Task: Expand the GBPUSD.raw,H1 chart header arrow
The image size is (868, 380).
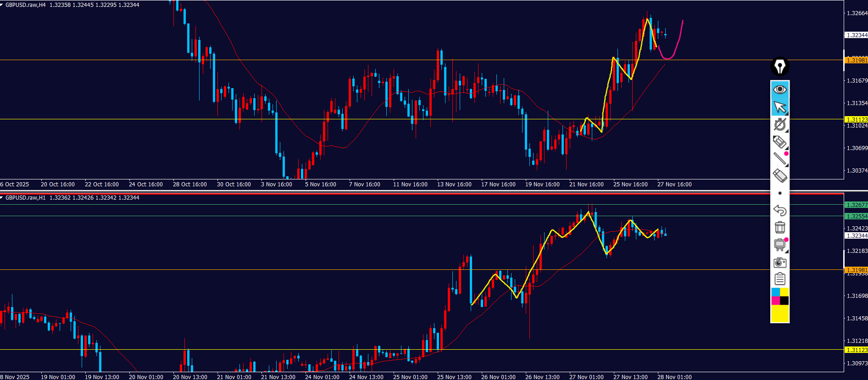Action: 2,197
